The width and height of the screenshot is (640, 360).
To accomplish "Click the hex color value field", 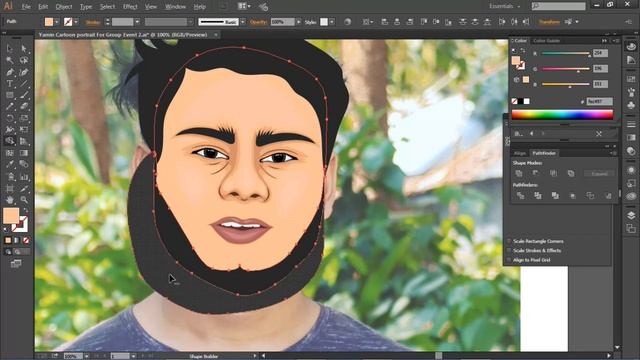I will pyautogui.click(x=600, y=101).
